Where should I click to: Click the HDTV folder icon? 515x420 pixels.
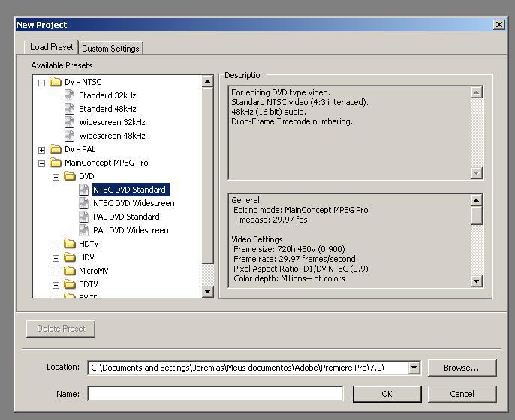point(70,244)
